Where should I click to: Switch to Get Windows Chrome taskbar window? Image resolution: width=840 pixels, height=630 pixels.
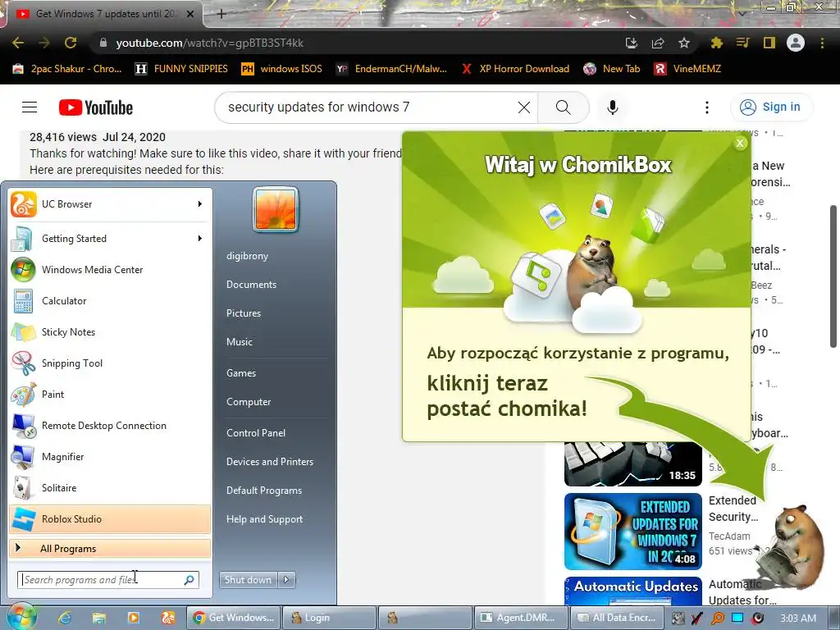(234, 618)
